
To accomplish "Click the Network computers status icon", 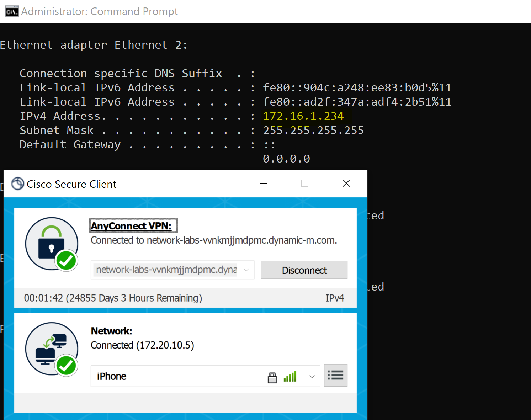I will 52,349.
